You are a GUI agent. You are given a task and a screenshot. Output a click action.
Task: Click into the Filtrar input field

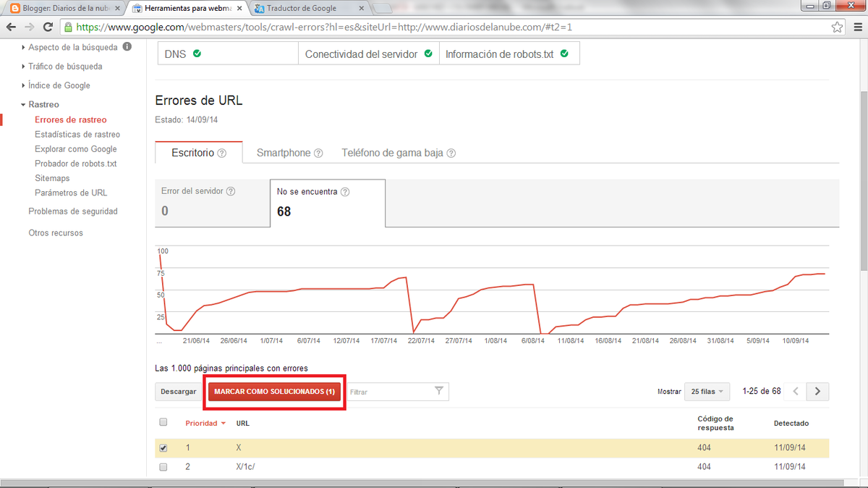[x=389, y=392]
